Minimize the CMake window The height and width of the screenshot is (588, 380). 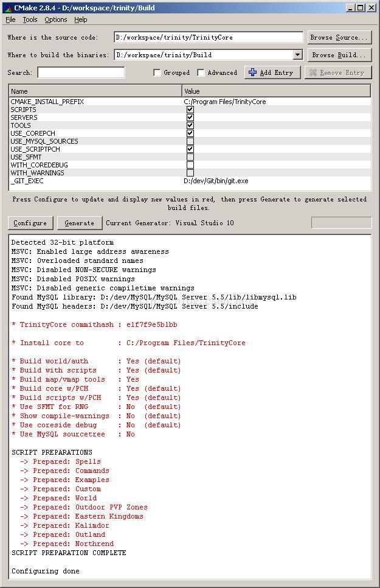350,7
